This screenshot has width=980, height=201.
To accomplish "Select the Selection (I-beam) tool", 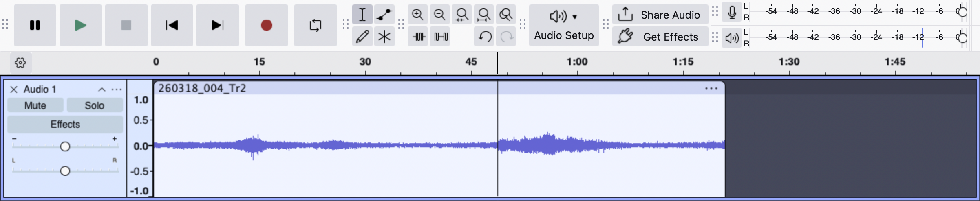I will coord(362,15).
